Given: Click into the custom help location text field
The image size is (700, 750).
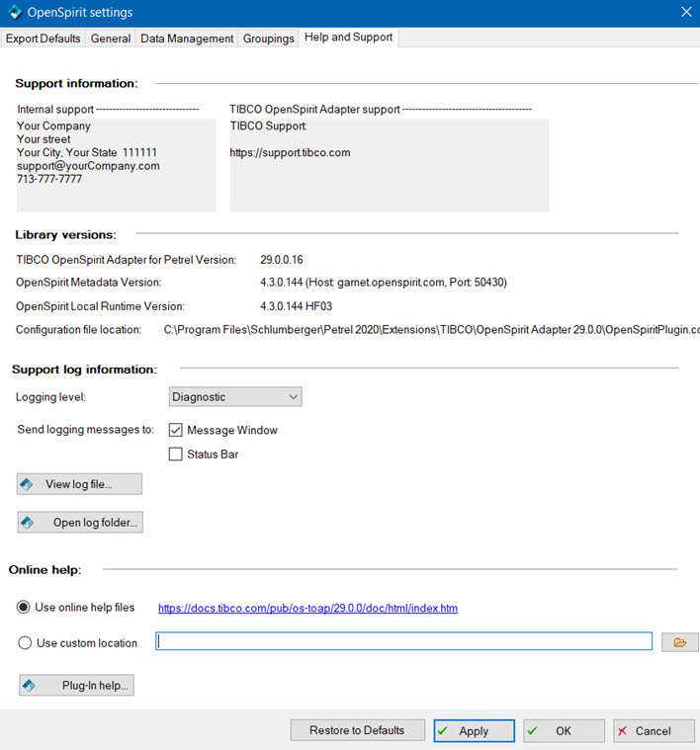Looking at the screenshot, I should [x=403, y=641].
